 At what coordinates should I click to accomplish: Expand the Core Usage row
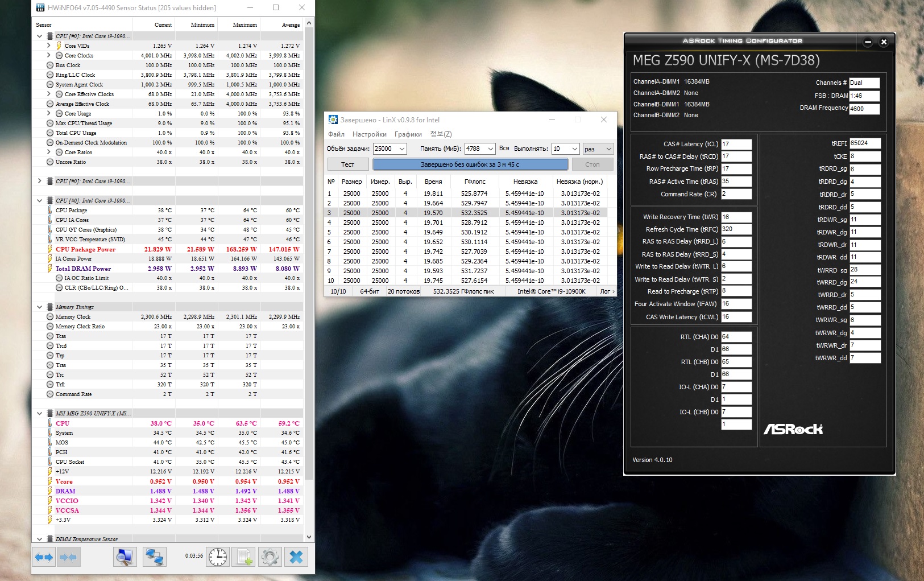click(49, 113)
